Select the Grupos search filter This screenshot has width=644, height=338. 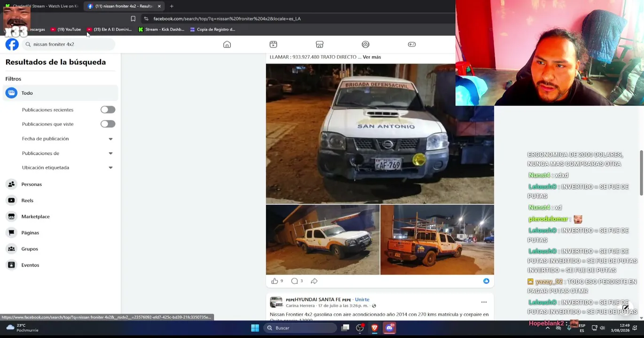60,249
